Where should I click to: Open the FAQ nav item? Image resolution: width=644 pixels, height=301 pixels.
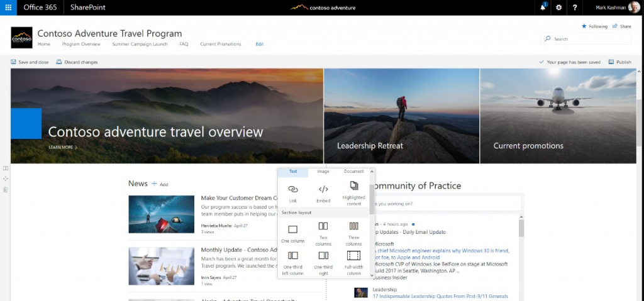[184, 45]
